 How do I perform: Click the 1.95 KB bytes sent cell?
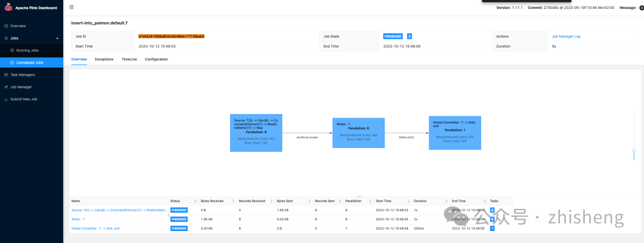coord(283,210)
